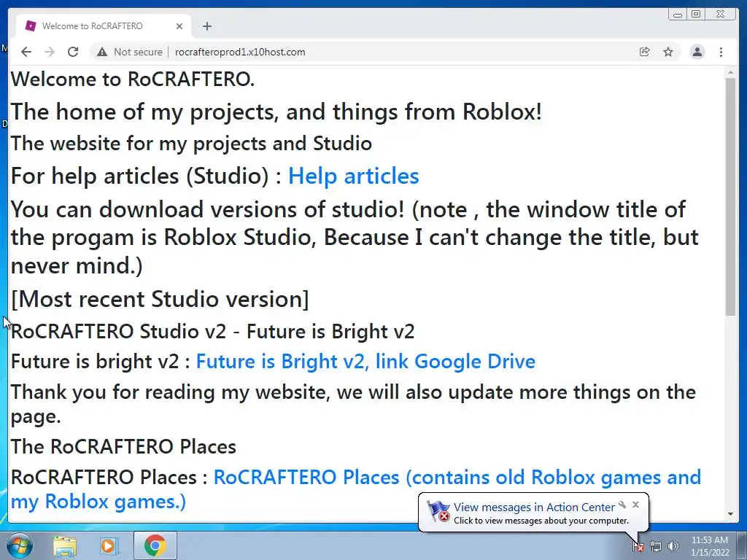This screenshot has width=747, height=560.
Task: Click the page scrollbar down arrow
Action: click(730, 514)
